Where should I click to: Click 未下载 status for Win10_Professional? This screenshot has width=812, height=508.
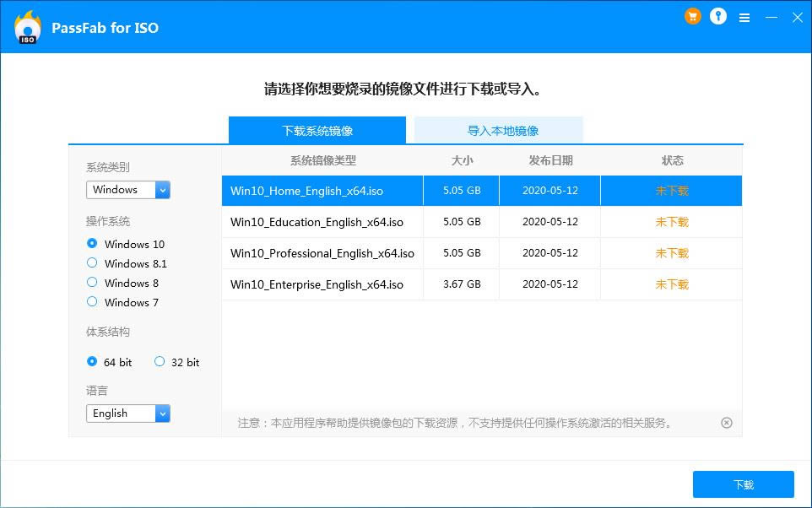click(x=672, y=253)
